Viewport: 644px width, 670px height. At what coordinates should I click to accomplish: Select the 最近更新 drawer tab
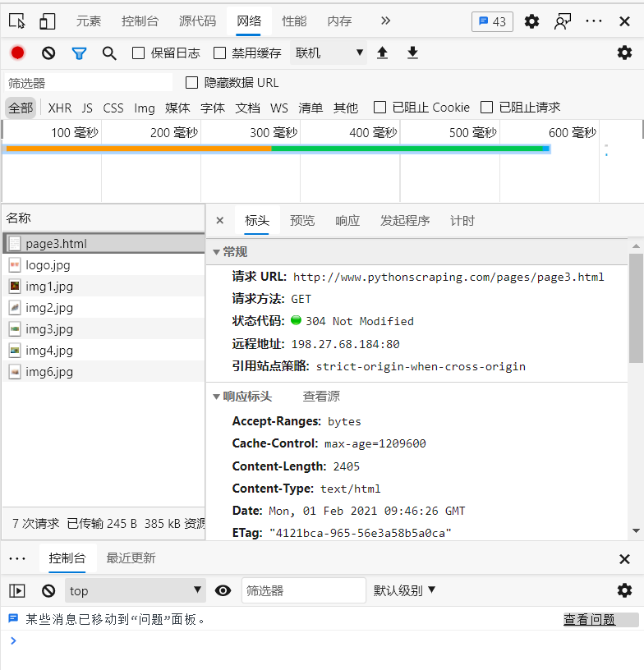click(131, 558)
